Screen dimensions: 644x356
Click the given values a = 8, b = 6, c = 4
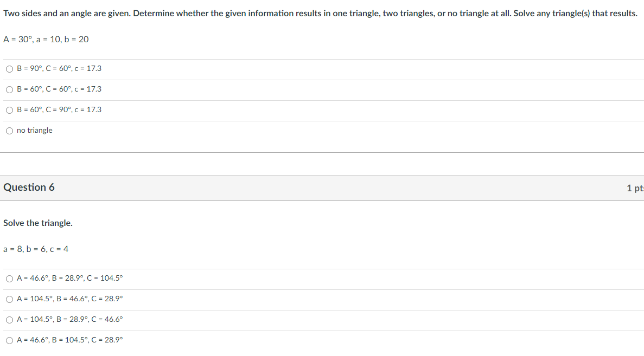click(x=35, y=249)
